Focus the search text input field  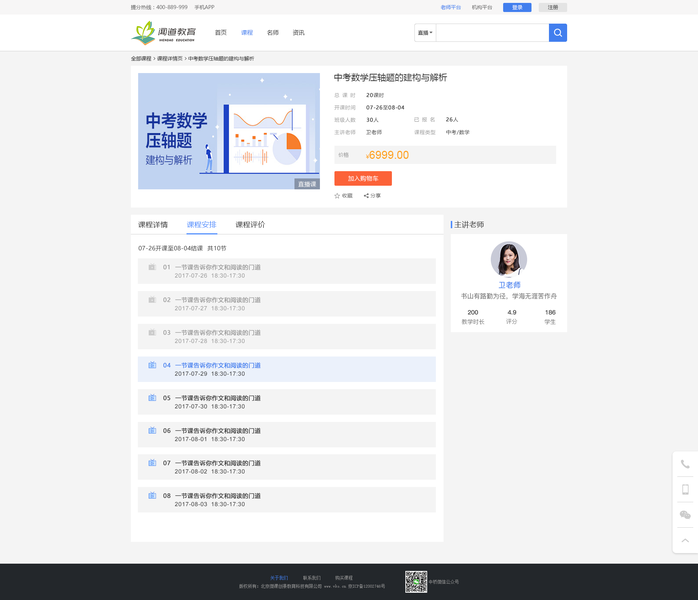tap(492, 32)
